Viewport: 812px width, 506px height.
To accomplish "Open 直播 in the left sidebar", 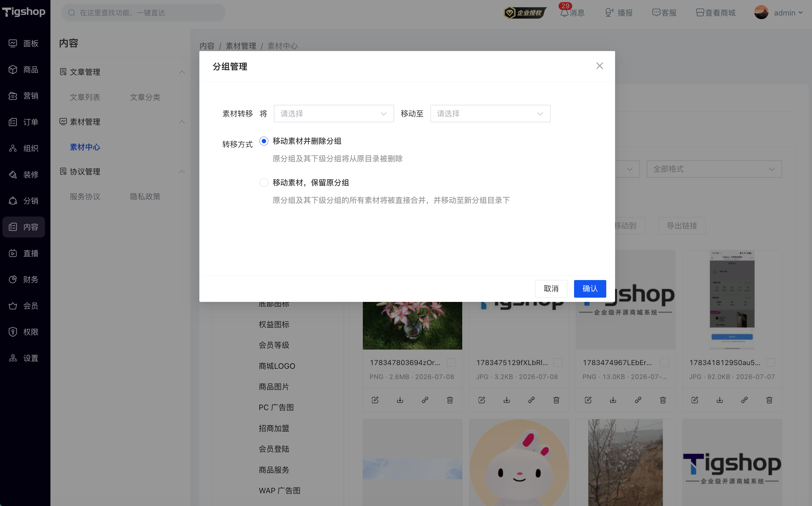I will [x=23, y=253].
